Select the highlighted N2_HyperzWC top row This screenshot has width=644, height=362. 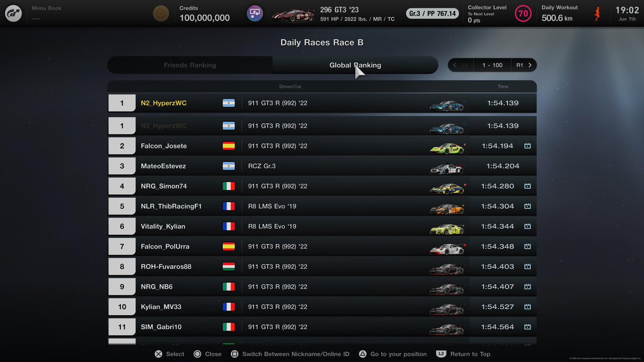(322, 103)
